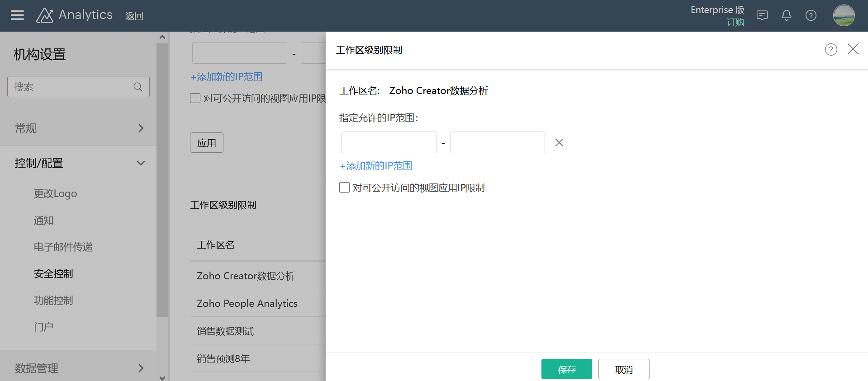Viewport: 868px width, 381px height.
Task: Select the Zoho Creator数据分析 workspace row
Action: (x=258, y=276)
